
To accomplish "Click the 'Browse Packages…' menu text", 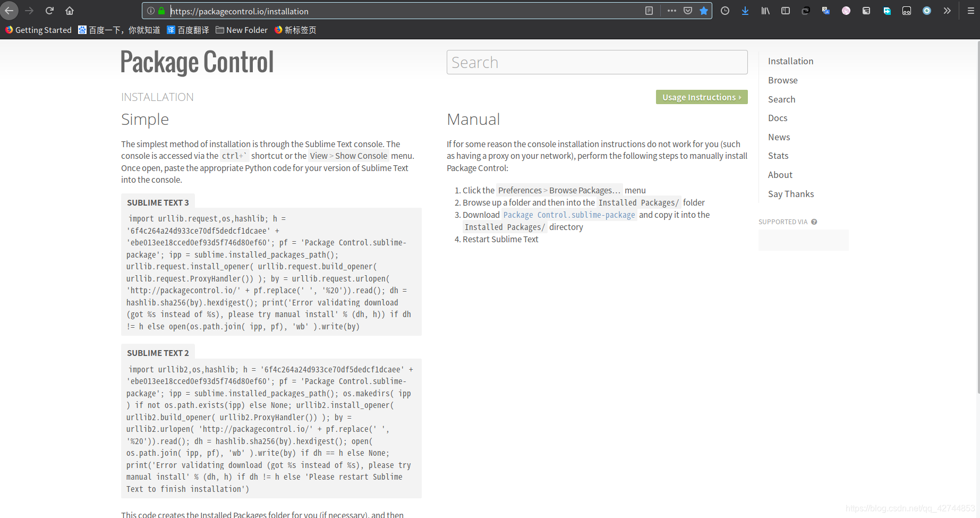I will click(585, 191).
